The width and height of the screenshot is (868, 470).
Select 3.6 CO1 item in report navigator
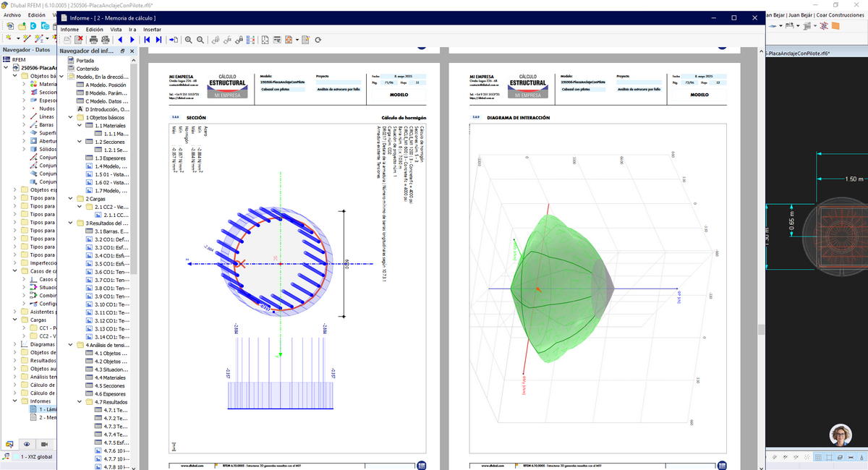point(111,272)
